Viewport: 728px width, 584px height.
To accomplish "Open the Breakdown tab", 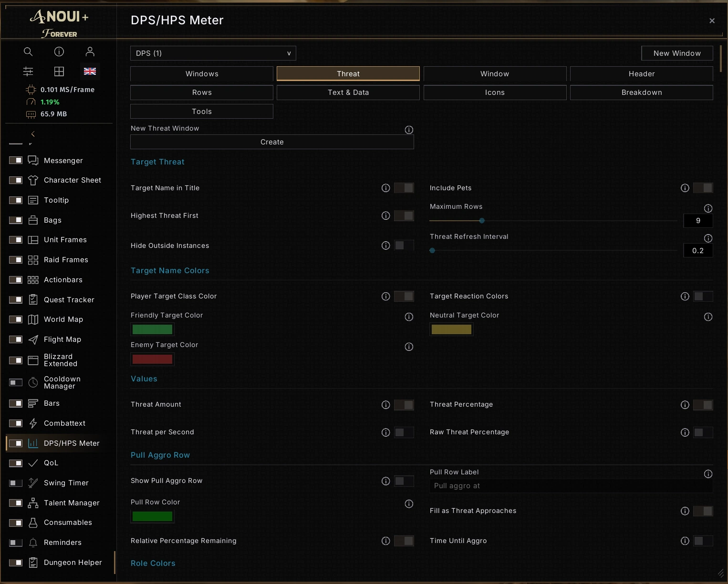I will click(x=642, y=92).
